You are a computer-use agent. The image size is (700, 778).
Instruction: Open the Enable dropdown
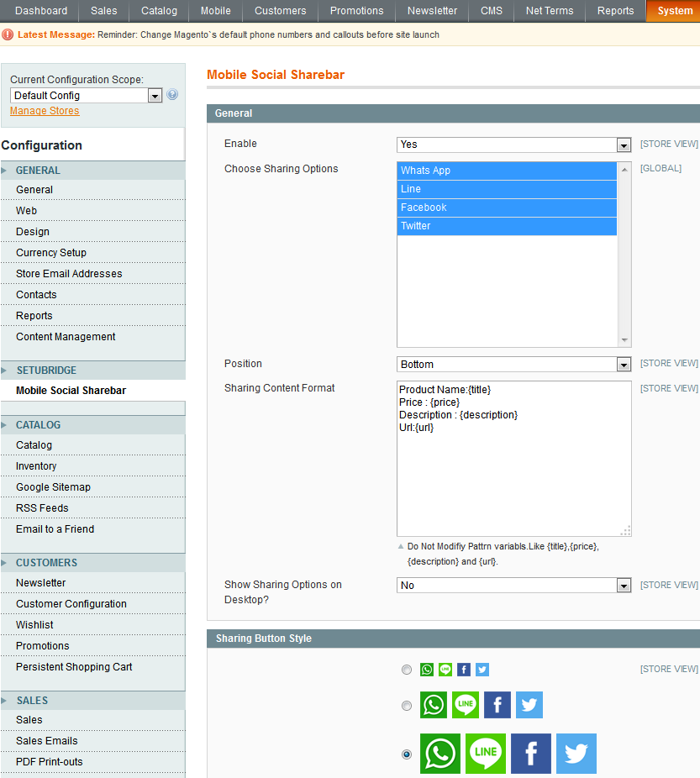pos(513,145)
